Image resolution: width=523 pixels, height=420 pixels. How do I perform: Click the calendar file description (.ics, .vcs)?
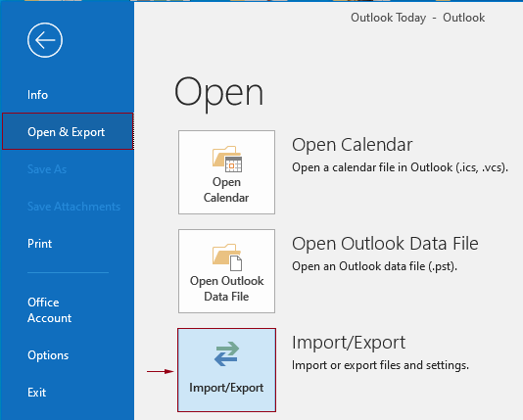click(x=400, y=167)
